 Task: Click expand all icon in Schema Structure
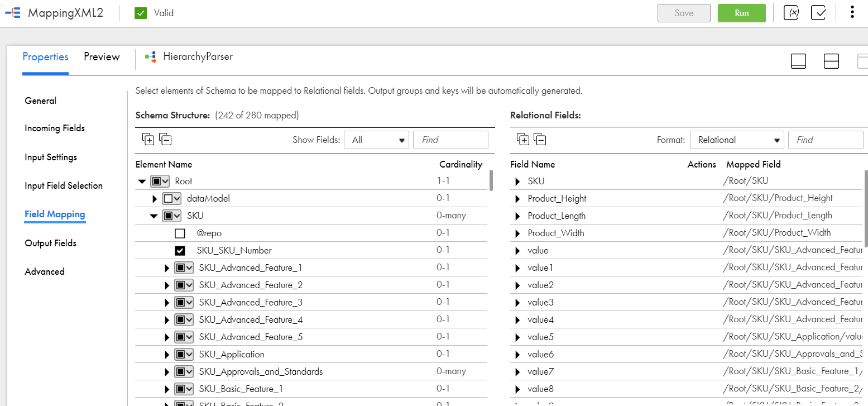[148, 139]
